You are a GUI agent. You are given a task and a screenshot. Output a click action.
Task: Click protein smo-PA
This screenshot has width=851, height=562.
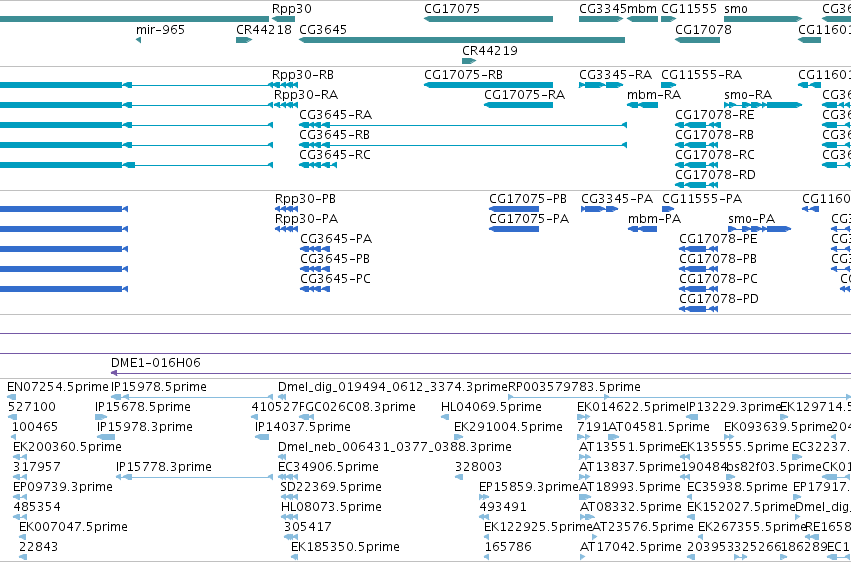(751, 219)
